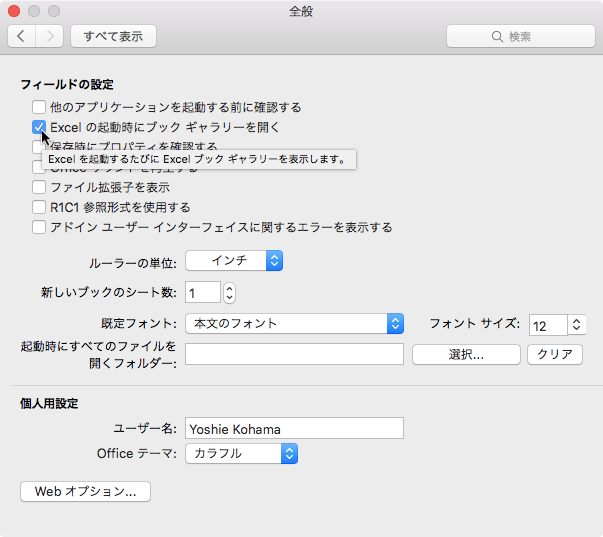Open the ルーラーの単位 インチ dropdown
The width and height of the screenshot is (603, 537).
[234, 260]
